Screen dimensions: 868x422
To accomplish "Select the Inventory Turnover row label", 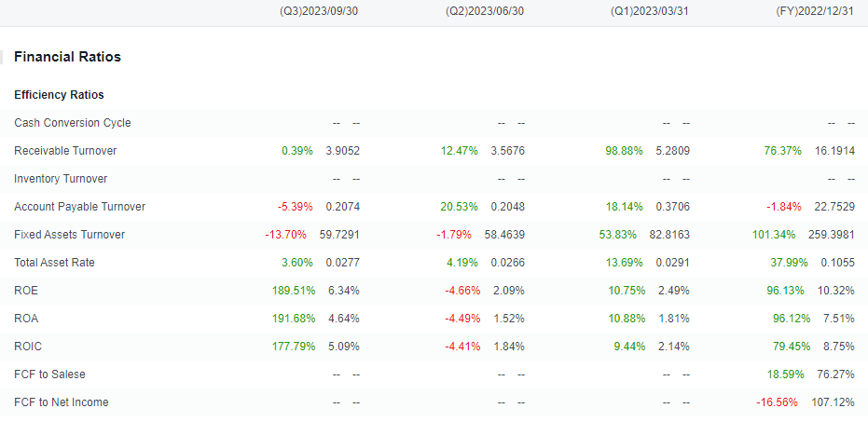I will [x=61, y=179].
